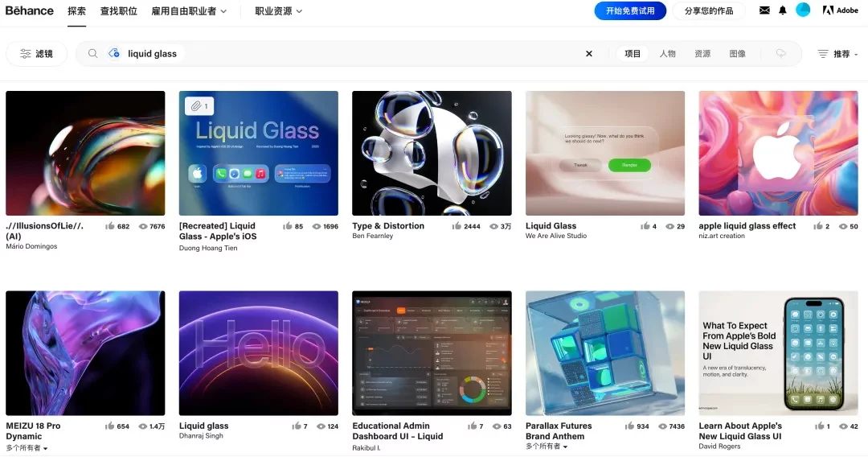Open 'apple liquid glass effect' title
Viewport: 868px width, 457px height.
747,226
